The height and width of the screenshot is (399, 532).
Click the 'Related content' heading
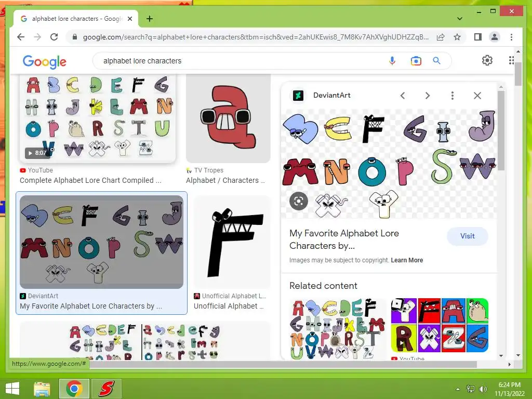[323, 286]
